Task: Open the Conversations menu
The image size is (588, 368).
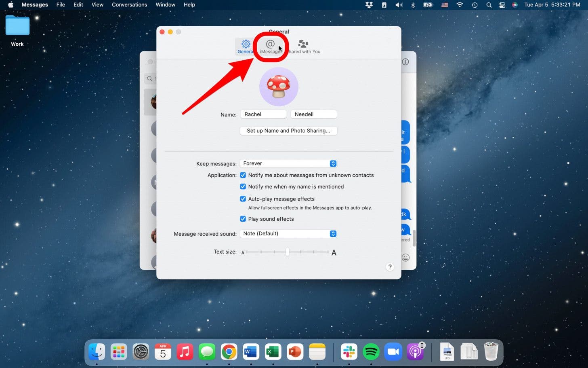Action: coord(129,4)
